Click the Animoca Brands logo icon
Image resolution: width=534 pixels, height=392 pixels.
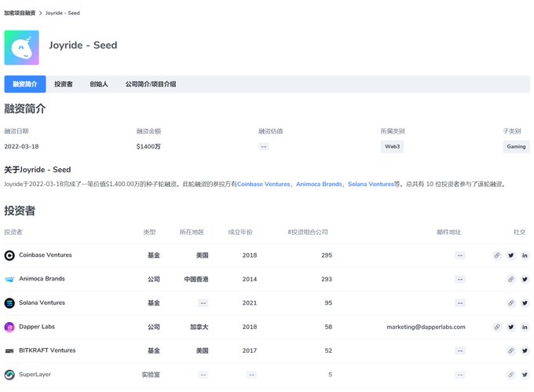[x=9, y=279]
